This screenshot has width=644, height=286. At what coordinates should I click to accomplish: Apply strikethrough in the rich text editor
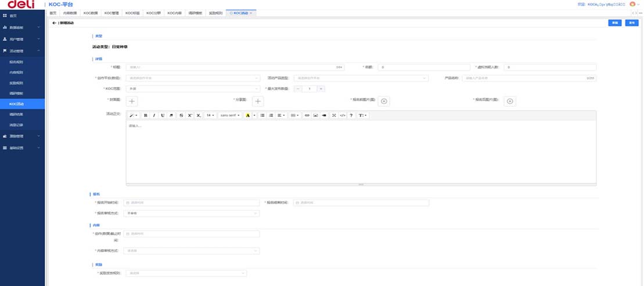click(181, 115)
